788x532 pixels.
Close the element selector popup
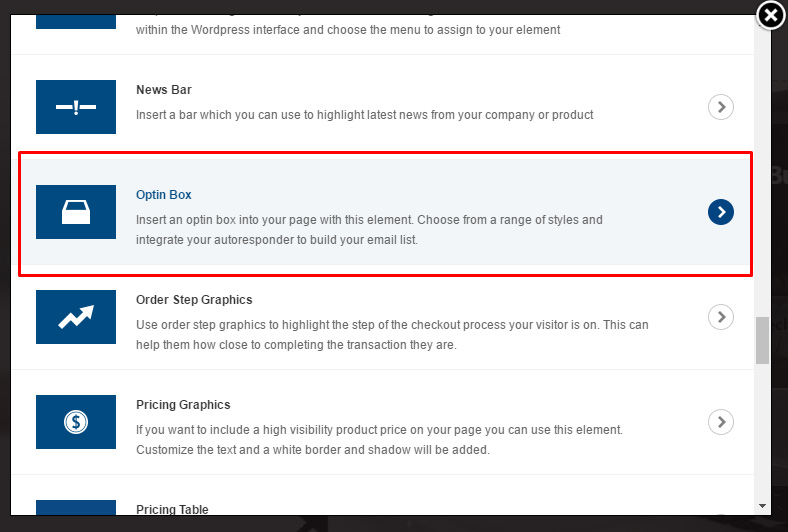click(x=771, y=16)
